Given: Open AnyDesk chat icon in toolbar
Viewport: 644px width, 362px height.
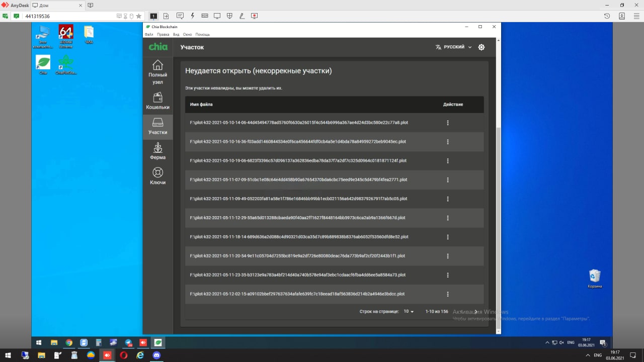Looking at the screenshot, I should coord(180,16).
